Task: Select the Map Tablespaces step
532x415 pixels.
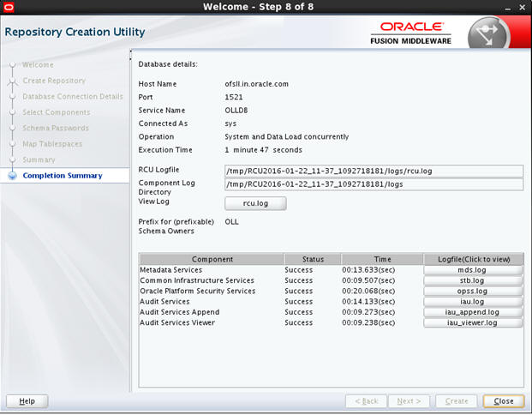Action: click(52, 144)
